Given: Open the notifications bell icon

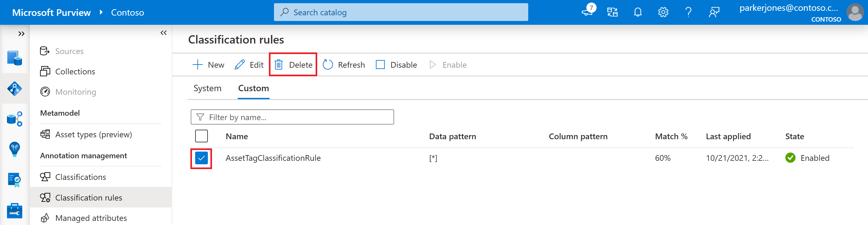Looking at the screenshot, I should (638, 12).
